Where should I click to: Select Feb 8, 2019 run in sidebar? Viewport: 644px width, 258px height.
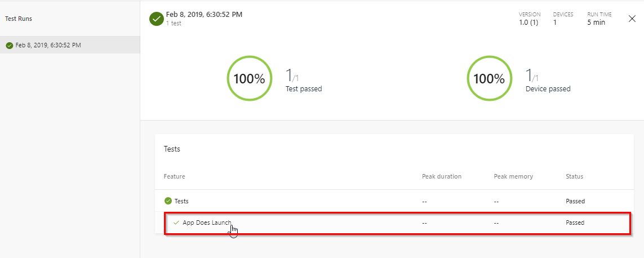(x=70, y=45)
